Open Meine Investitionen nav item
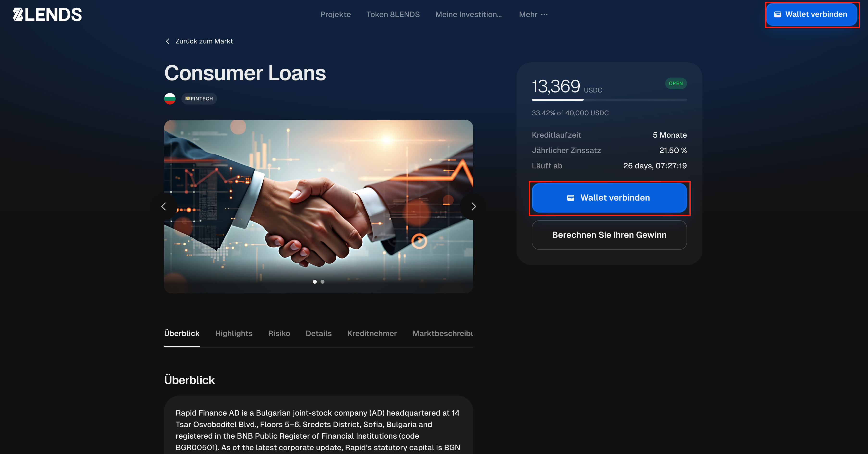This screenshot has height=454, width=868. pyautogui.click(x=468, y=14)
